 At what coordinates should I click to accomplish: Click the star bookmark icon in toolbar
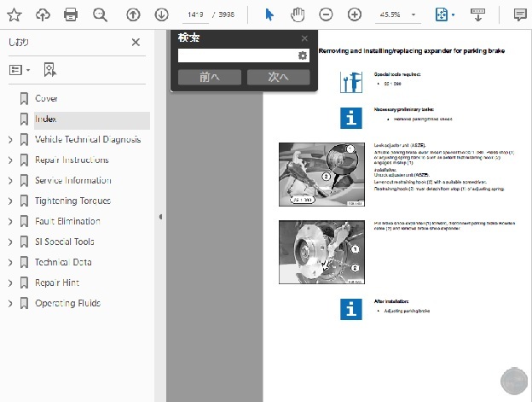point(14,15)
